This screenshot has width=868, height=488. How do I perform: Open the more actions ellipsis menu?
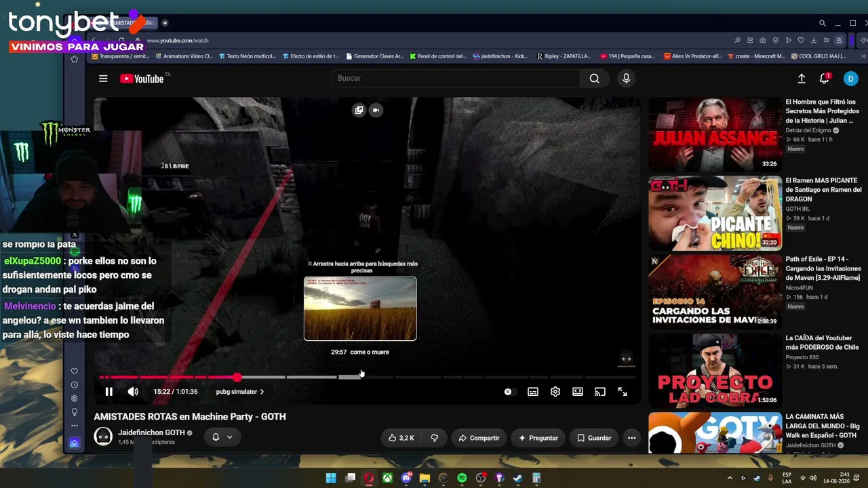(631, 438)
